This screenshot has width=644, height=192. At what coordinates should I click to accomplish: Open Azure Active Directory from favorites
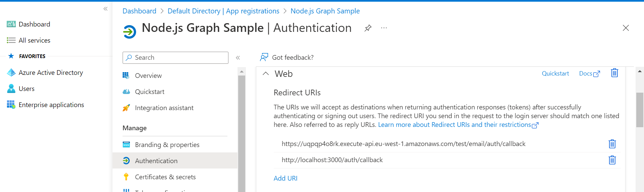51,73
